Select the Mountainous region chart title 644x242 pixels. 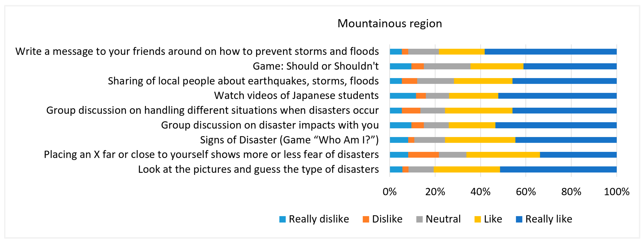(390, 24)
